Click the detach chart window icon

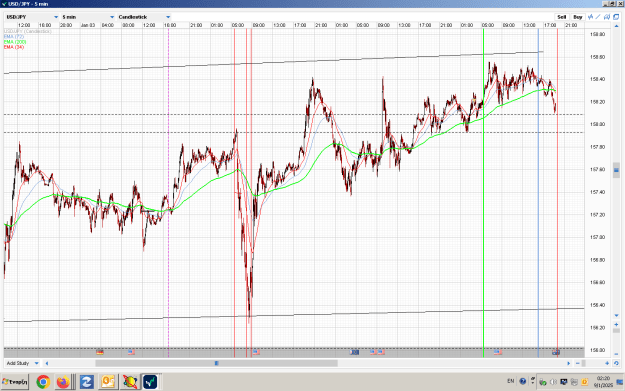tap(616, 17)
